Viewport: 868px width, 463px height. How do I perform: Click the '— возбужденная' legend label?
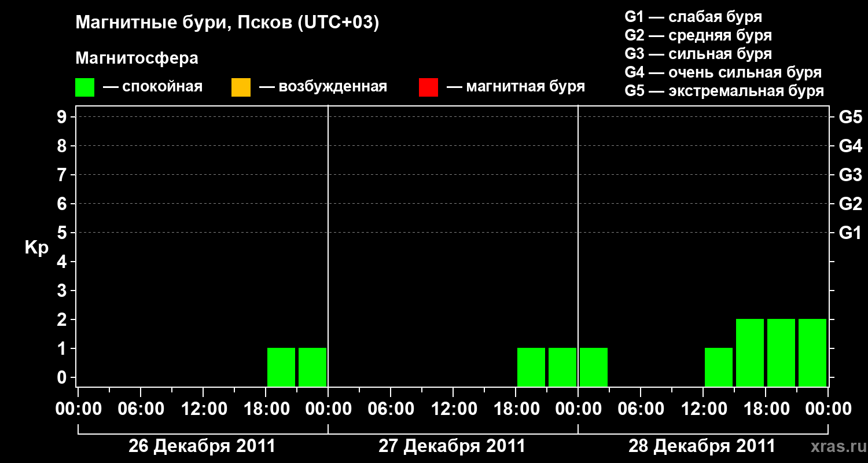[x=323, y=87]
